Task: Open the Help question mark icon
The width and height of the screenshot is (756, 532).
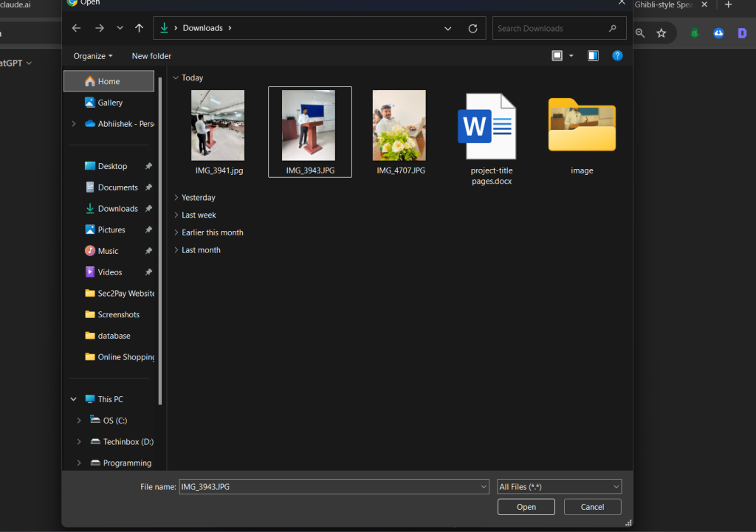Action: click(617, 55)
